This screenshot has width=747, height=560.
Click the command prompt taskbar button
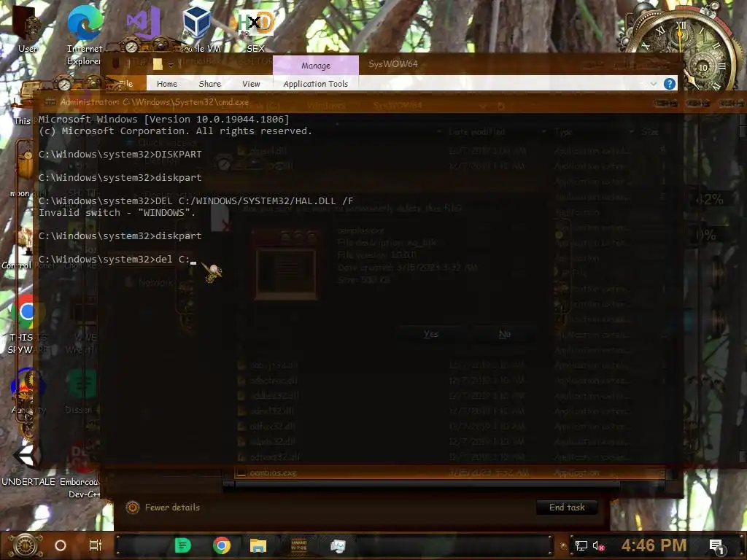click(298, 545)
